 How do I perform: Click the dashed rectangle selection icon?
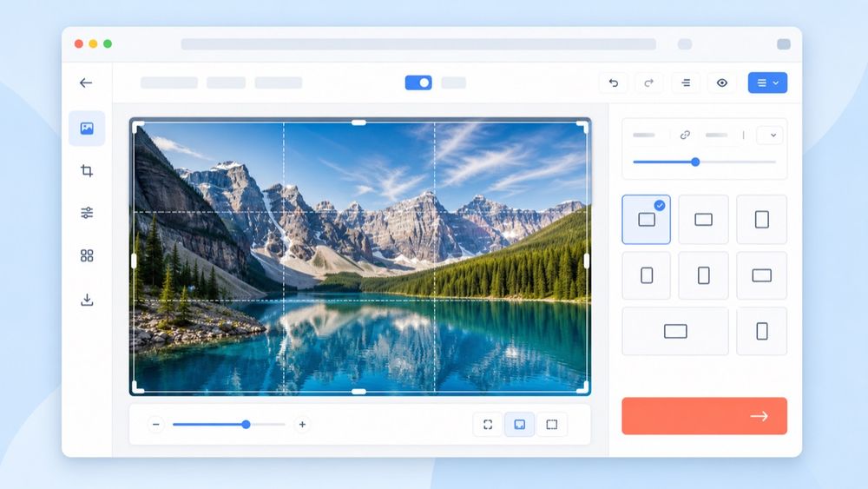tap(552, 425)
